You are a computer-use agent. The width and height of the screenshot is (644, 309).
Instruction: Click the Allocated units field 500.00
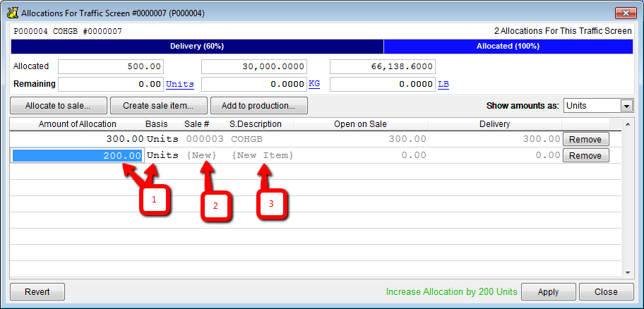pos(111,66)
